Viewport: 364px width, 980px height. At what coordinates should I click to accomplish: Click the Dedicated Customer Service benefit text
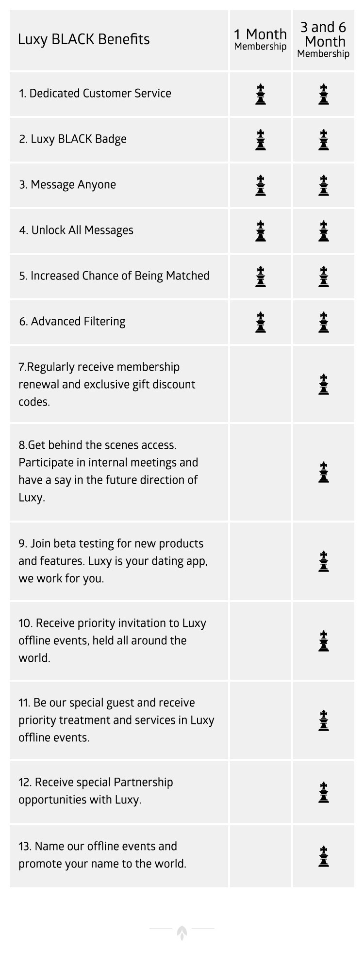tap(95, 94)
